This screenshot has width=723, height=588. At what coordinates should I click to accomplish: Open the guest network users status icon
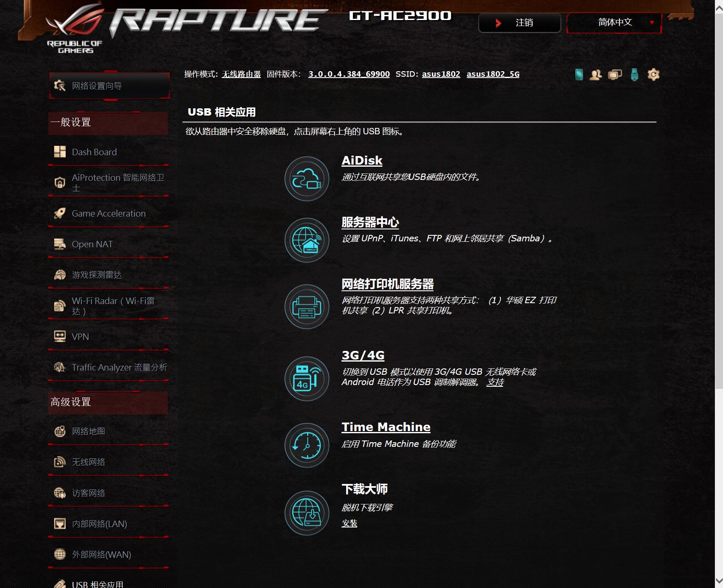[x=596, y=75]
